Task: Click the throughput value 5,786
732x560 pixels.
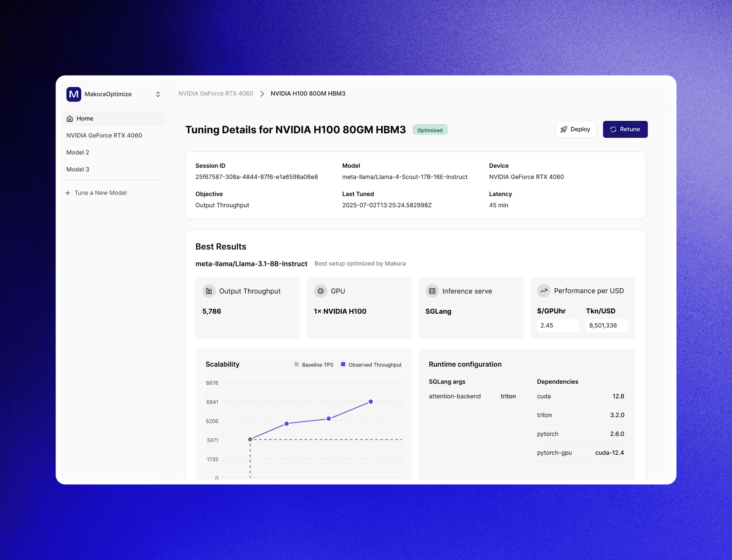Action: [x=211, y=311]
